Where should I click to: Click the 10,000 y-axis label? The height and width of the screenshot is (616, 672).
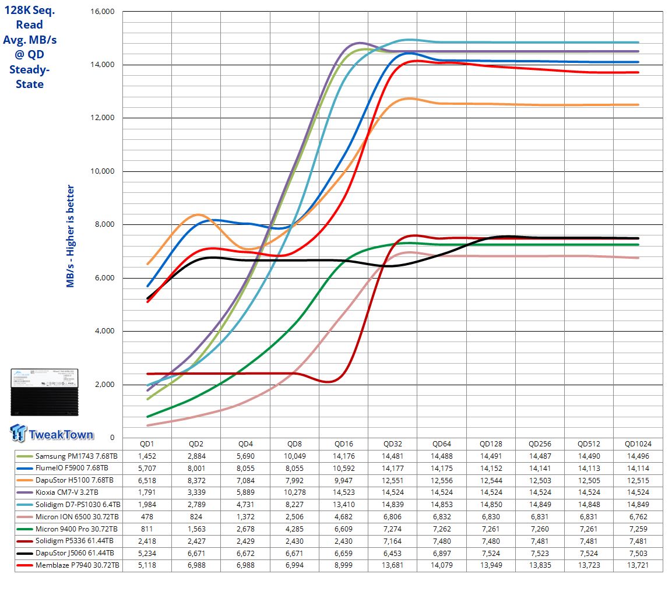(103, 171)
